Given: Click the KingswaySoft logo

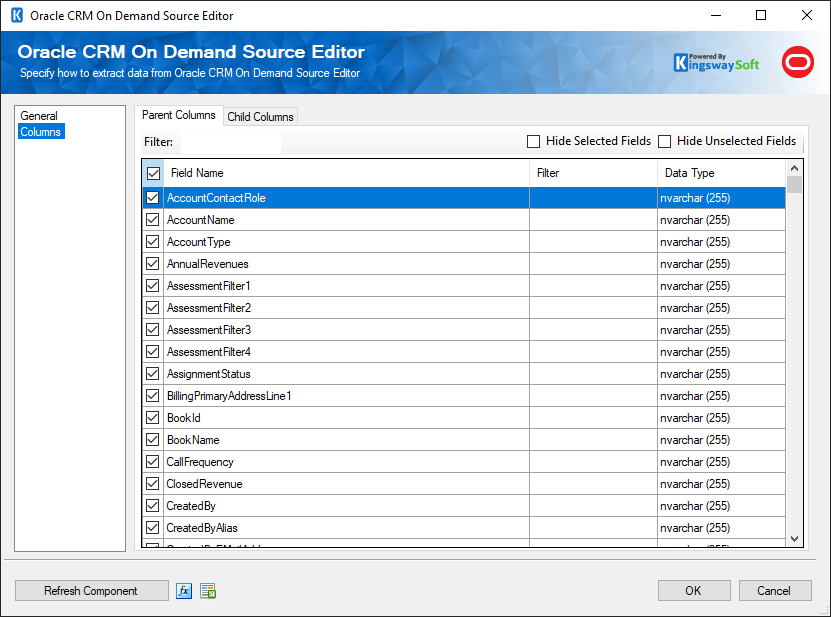Looking at the screenshot, I should click(716, 63).
